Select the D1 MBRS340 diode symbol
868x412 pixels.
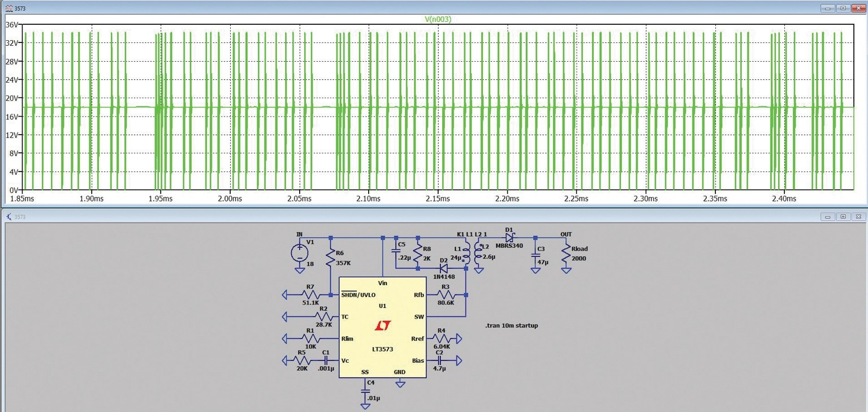[511, 237]
